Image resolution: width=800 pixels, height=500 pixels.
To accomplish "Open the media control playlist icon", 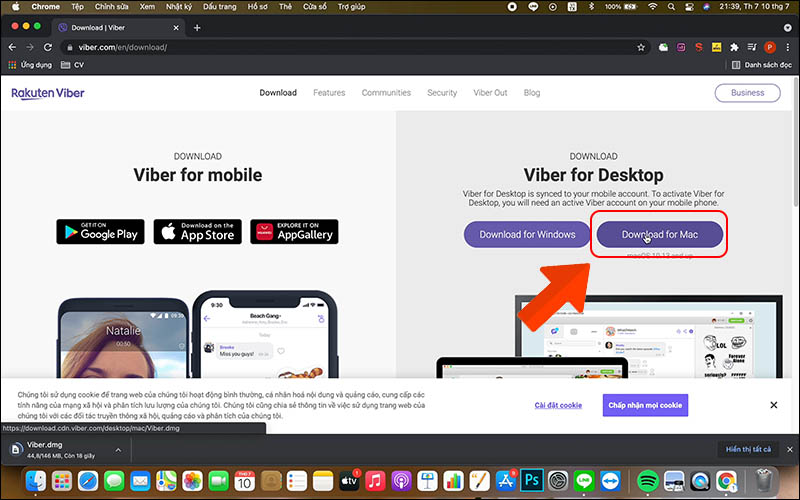I will pos(752,47).
